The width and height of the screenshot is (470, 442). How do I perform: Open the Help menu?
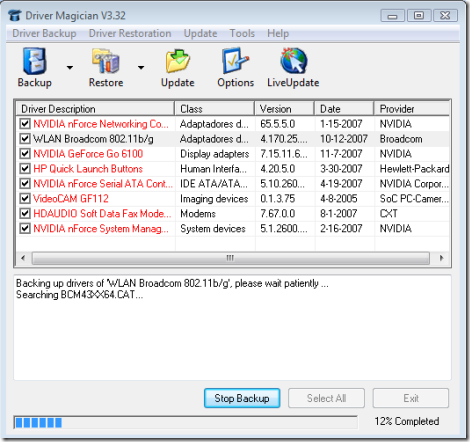[x=278, y=33]
